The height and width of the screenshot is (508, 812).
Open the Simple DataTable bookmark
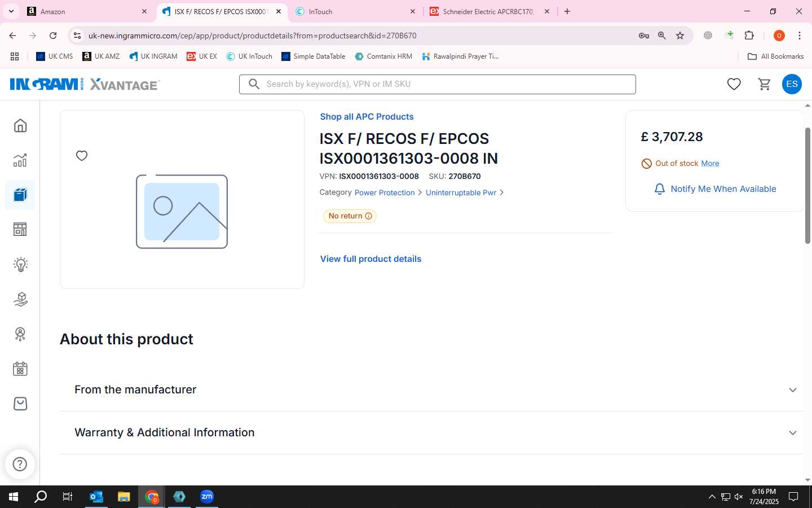tap(314, 56)
